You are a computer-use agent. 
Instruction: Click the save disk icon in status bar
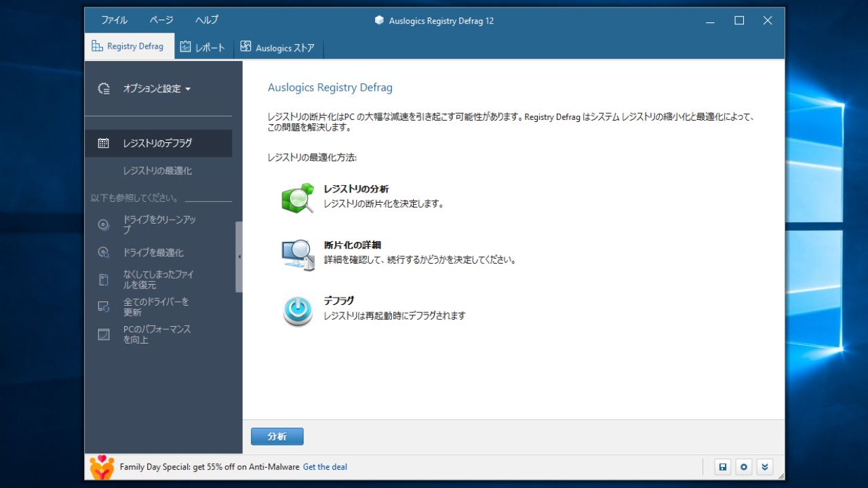723,467
